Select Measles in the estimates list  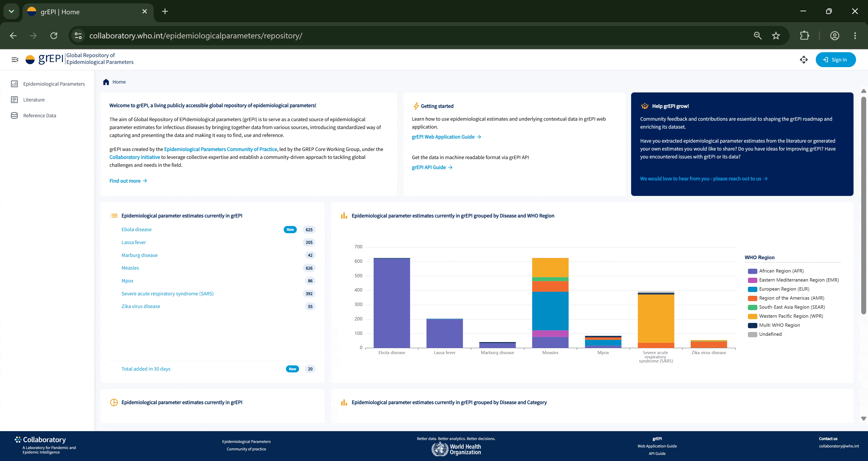pos(130,268)
